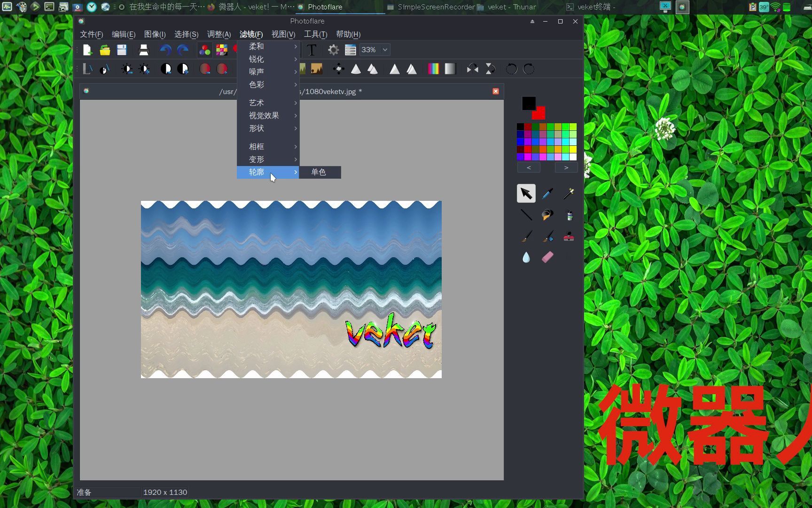812x508 pixels.
Task: Expand the 视觉效果 filter submenu
Action: (x=268, y=116)
